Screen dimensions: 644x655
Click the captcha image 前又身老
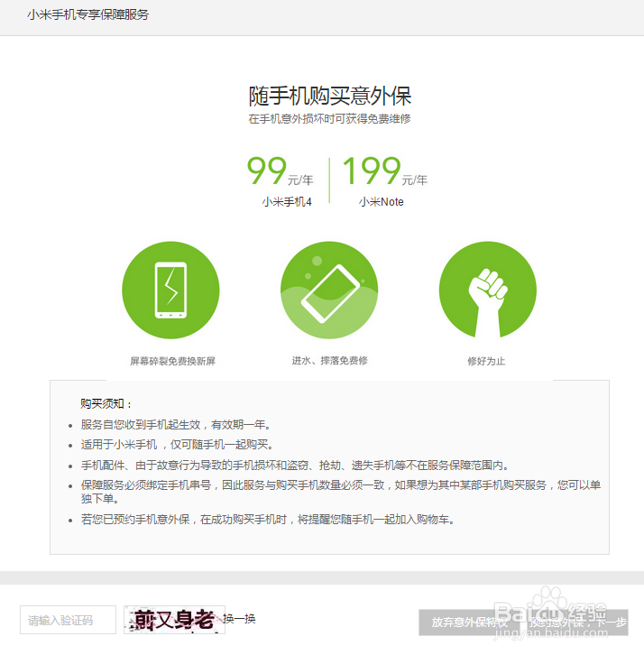pyautogui.click(x=174, y=620)
